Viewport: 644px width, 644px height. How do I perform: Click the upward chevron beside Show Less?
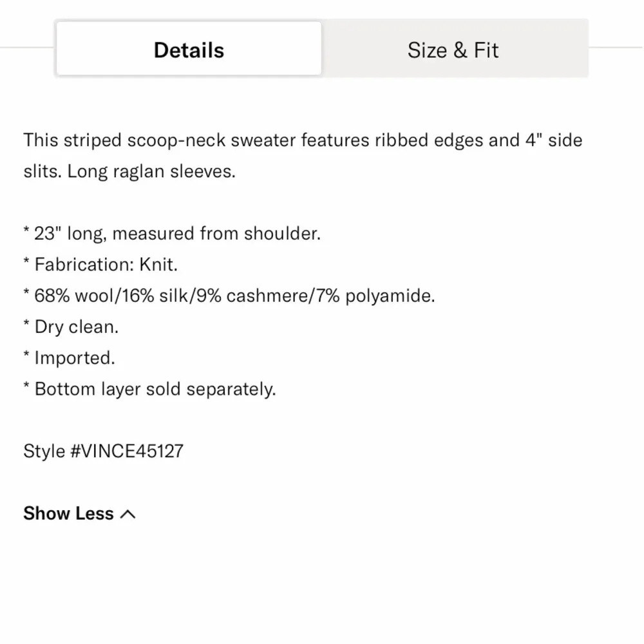[x=128, y=514]
